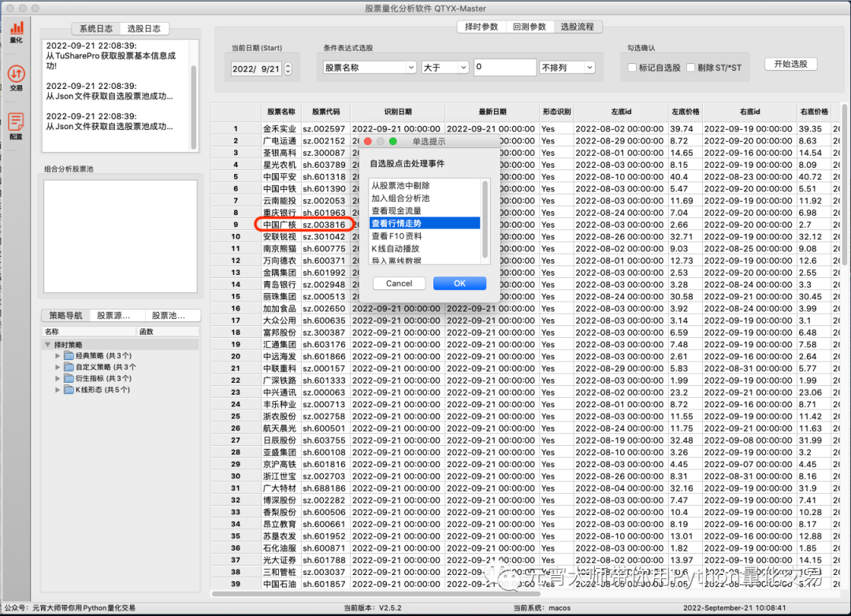Select 查看F10资料 in the dialog list
Viewport: 851px width, 616px height.
pyautogui.click(x=425, y=236)
